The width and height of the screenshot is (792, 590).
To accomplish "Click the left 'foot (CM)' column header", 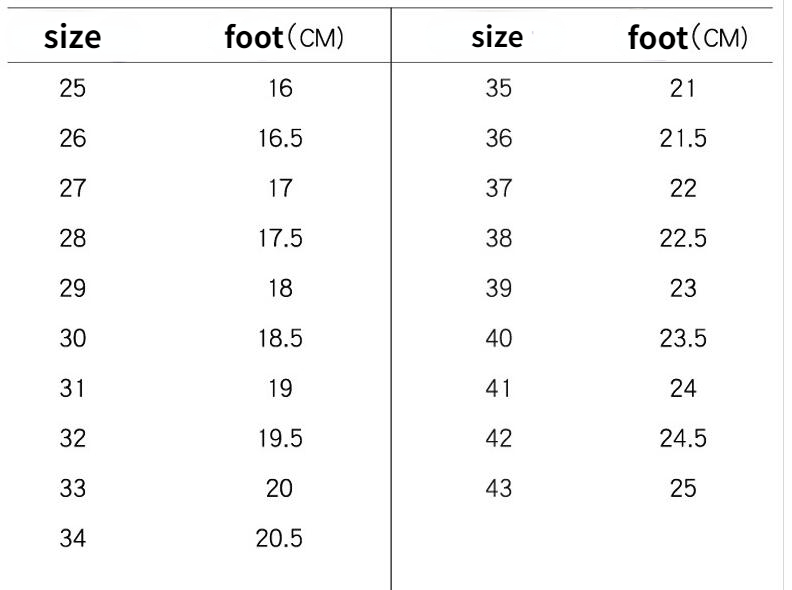I will [284, 37].
